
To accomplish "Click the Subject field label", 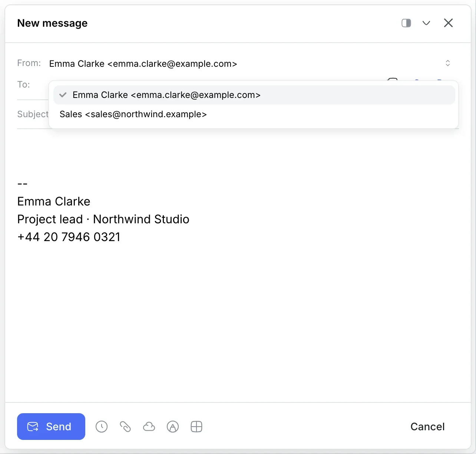I will point(33,114).
